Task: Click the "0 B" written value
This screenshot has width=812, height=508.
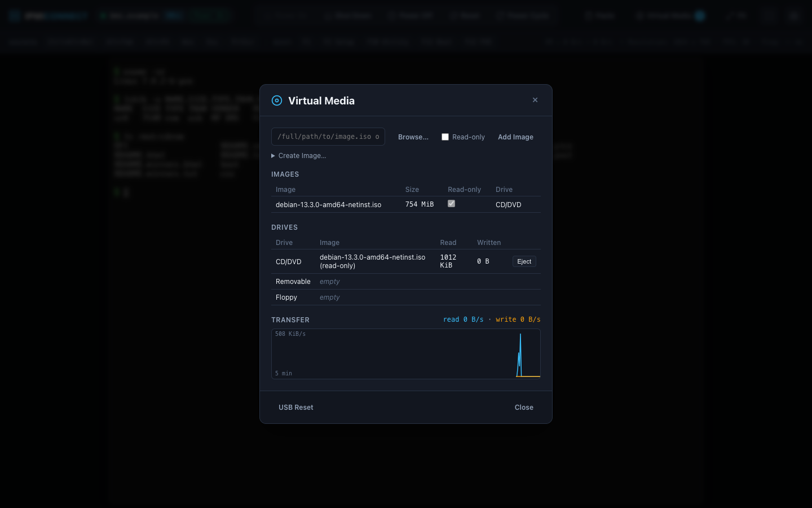Action: pos(483,261)
